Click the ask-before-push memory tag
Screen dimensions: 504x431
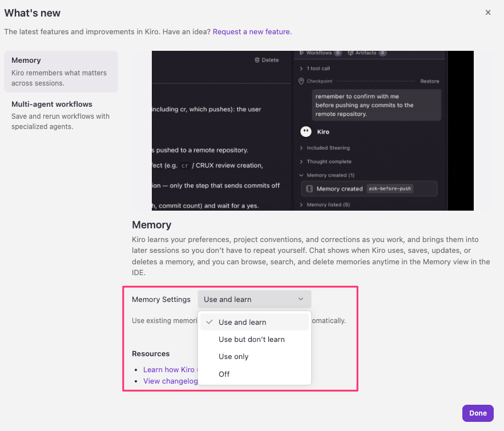[390, 188]
